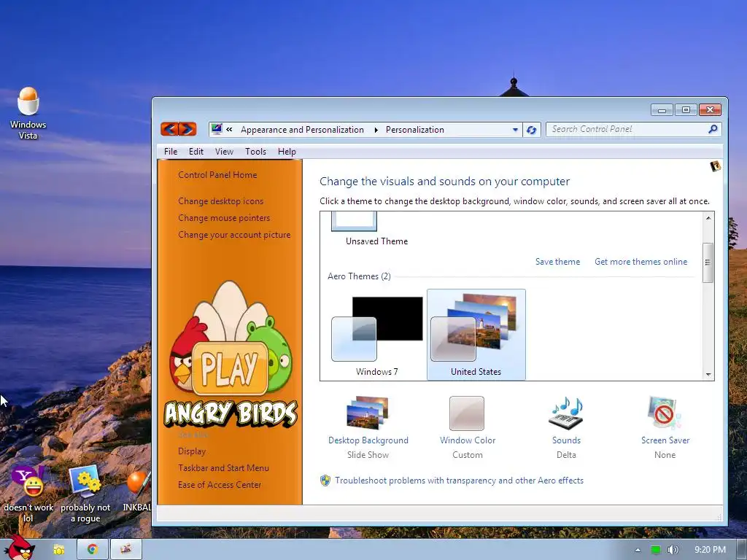Click the refresh icon beside address bar
This screenshot has height=560, width=747.
pyautogui.click(x=532, y=130)
